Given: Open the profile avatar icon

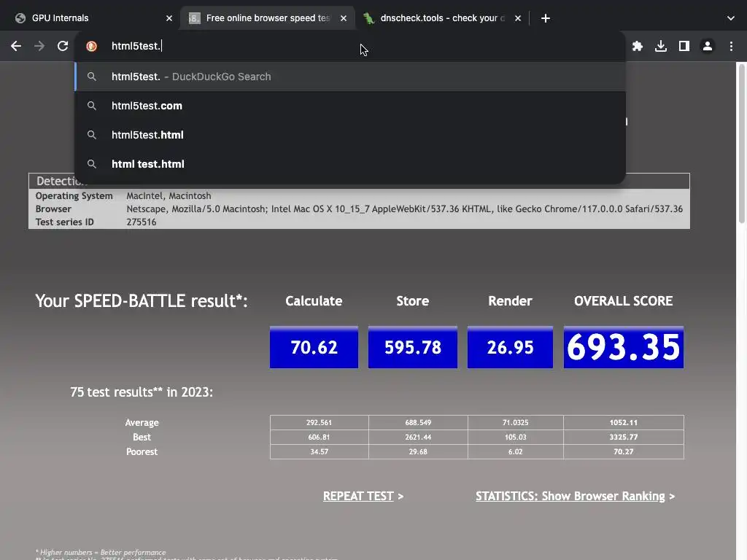Looking at the screenshot, I should tap(708, 46).
